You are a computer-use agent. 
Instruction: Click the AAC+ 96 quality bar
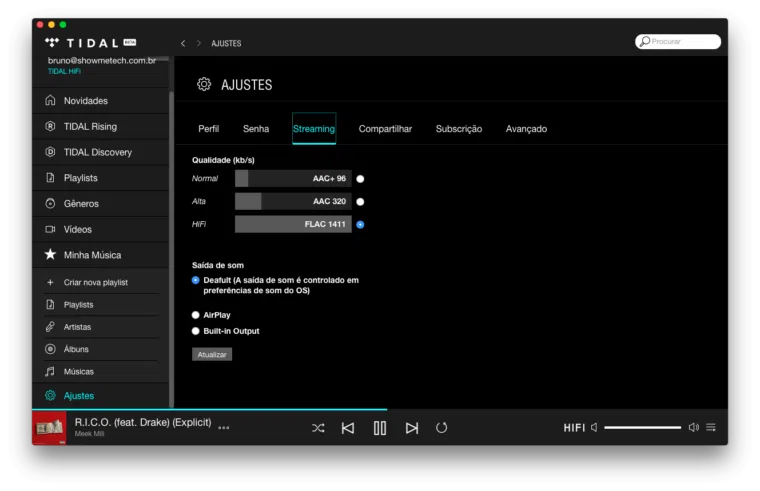coord(293,179)
